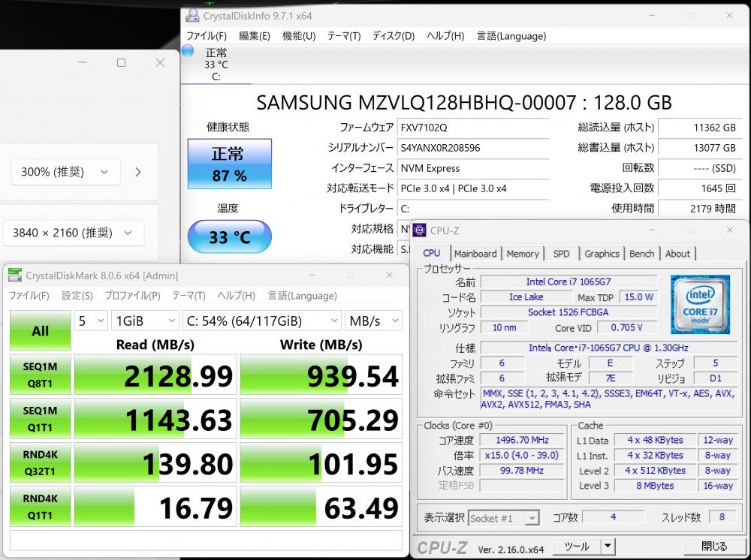
Task: Click the interface field NVM Express
Action: [x=473, y=168]
